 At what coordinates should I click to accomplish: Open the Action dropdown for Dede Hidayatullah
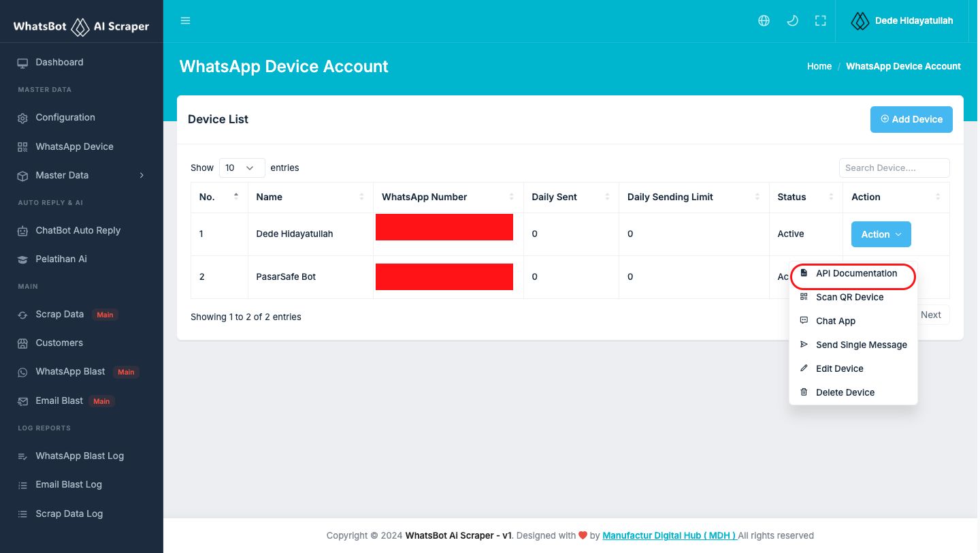[x=881, y=234]
